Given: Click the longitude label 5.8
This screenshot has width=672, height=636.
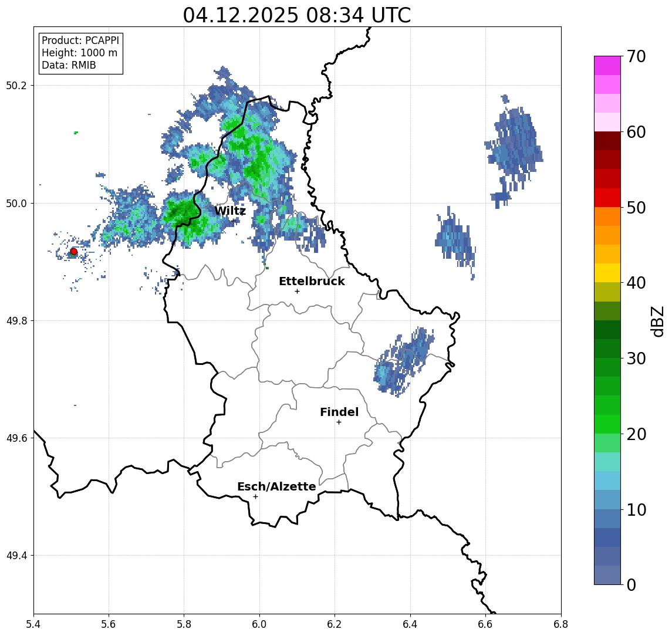Looking at the screenshot, I should pos(184,624).
